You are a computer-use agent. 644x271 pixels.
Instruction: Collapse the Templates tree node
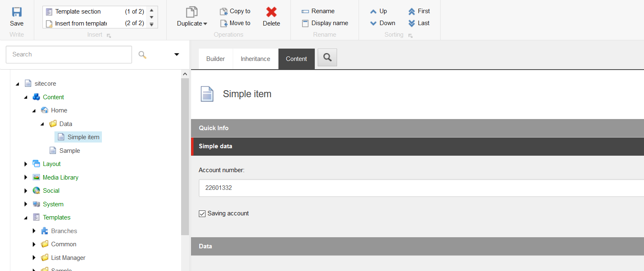(26, 217)
